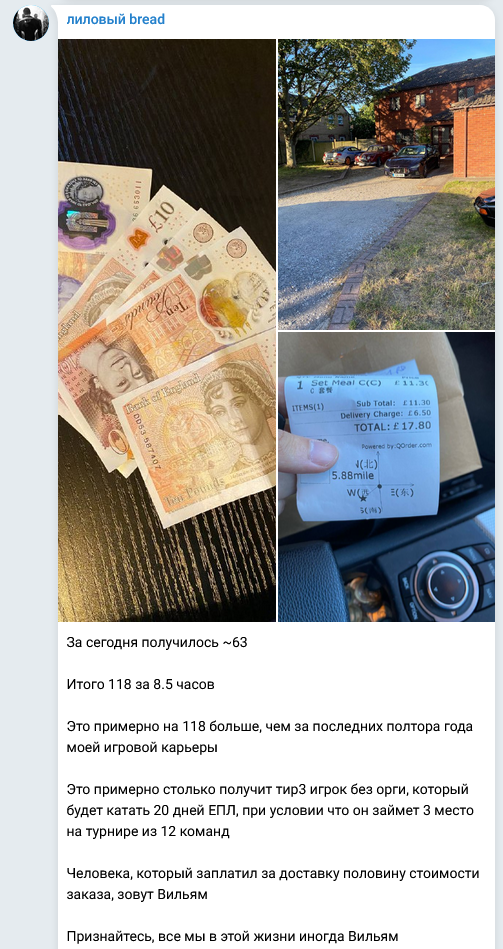The image size is (503, 949).
Task: Click the final line starting with Признайтесь
Action: pos(232,937)
